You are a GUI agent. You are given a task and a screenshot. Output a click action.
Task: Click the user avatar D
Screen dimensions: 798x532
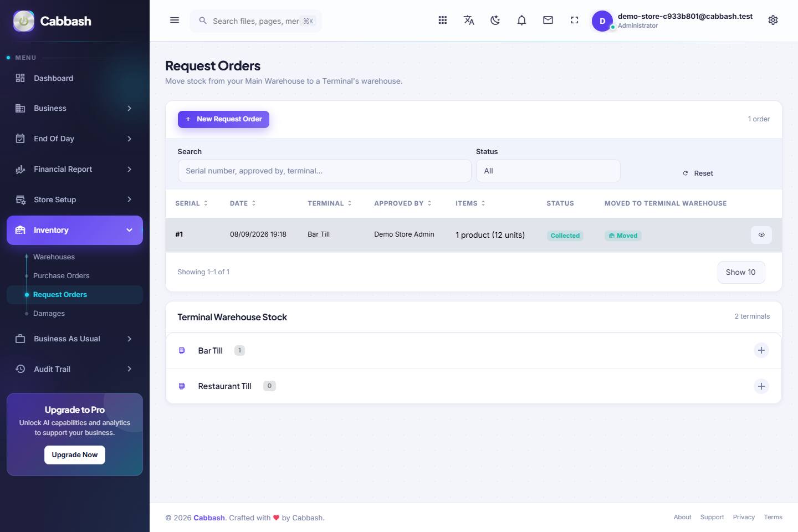pos(602,21)
